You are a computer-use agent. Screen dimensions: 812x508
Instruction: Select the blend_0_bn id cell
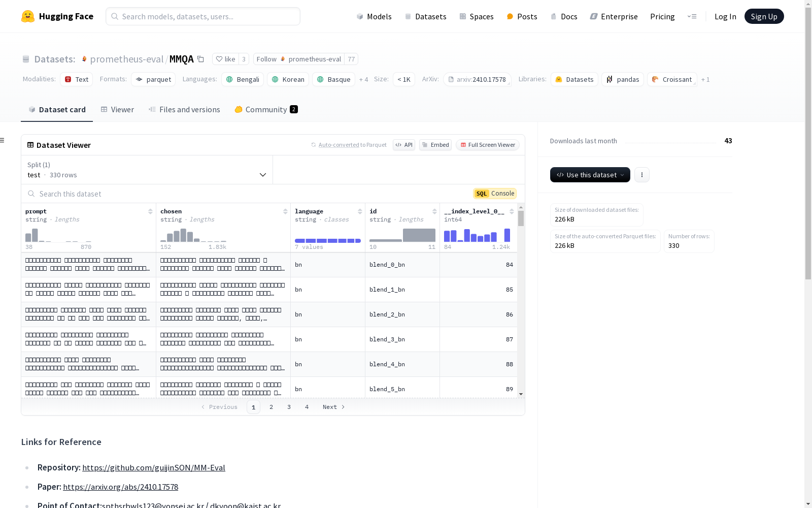(x=402, y=265)
